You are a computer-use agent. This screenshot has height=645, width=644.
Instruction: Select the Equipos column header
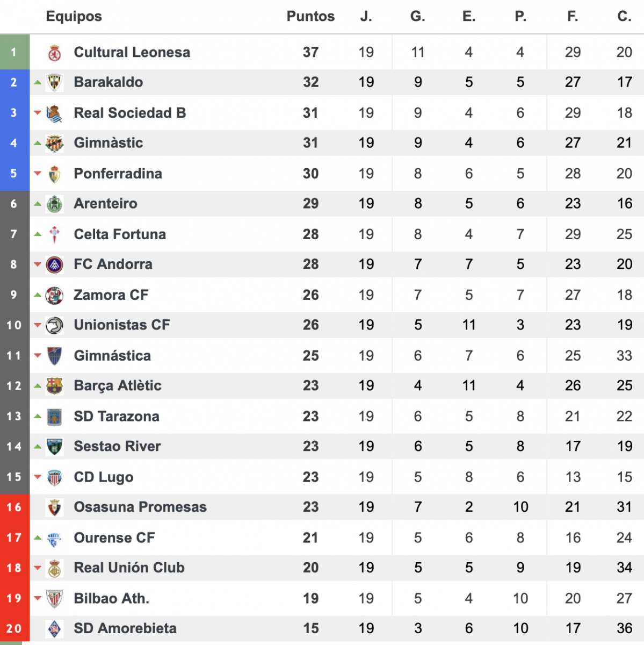pyautogui.click(x=74, y=17)
